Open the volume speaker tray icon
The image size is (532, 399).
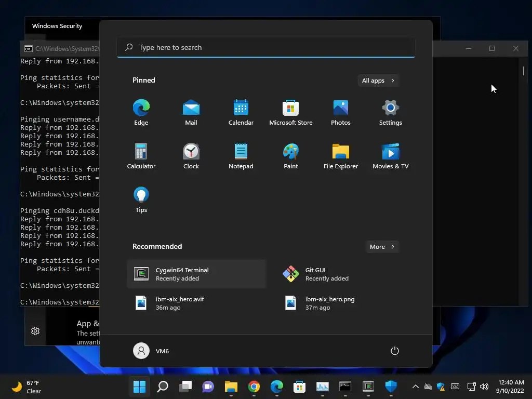click(484, 387)
